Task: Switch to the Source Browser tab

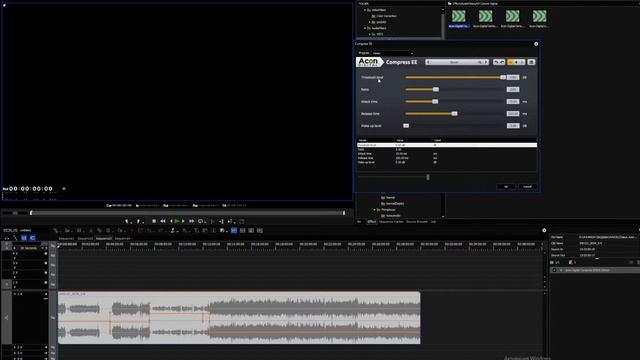Action: (x=417, y=222)
